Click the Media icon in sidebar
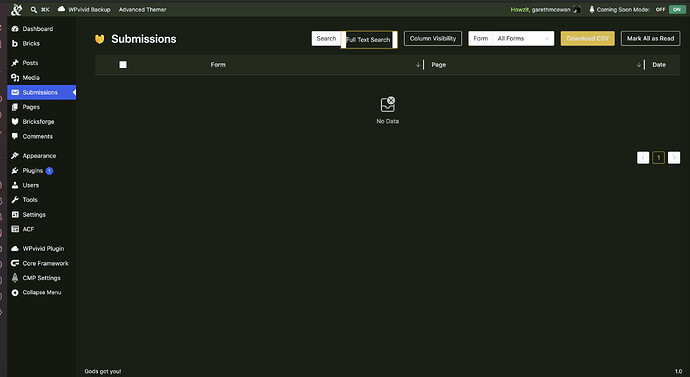Viewport: 690px width, 377px height. pos(15,77)
